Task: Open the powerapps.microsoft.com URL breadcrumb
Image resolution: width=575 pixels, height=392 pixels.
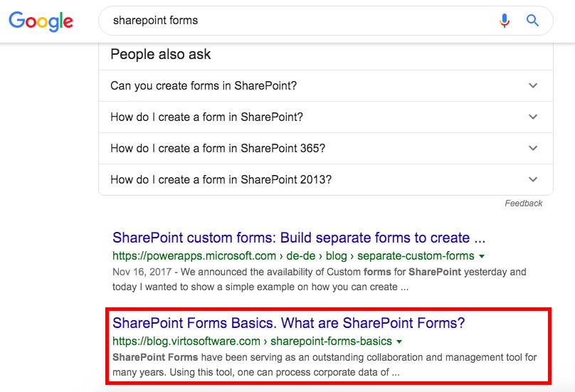Action: tap(293, 256)
